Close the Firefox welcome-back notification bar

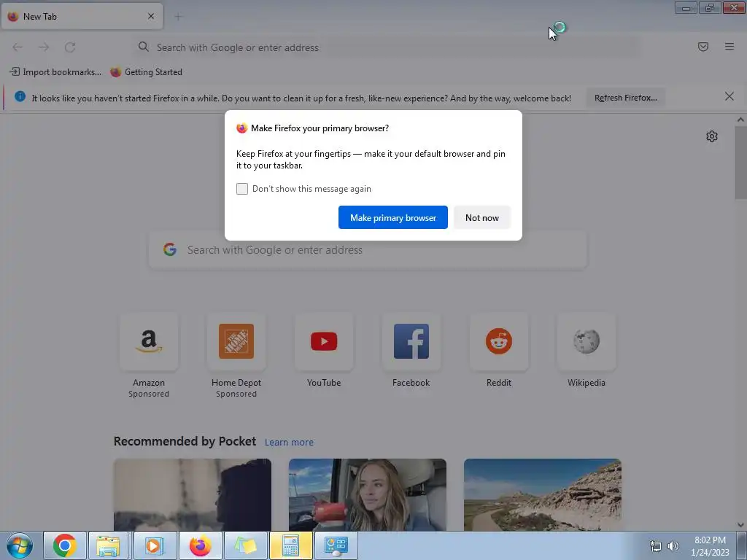coord(729,97)
